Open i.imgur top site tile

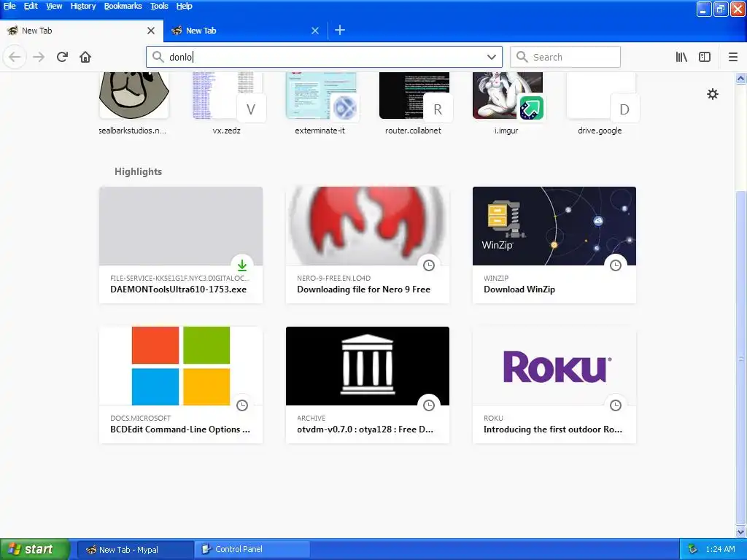point(507,104)
